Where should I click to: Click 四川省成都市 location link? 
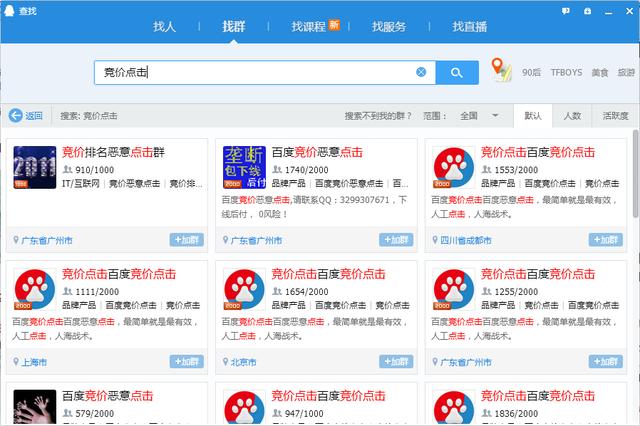tap(466, 241)
